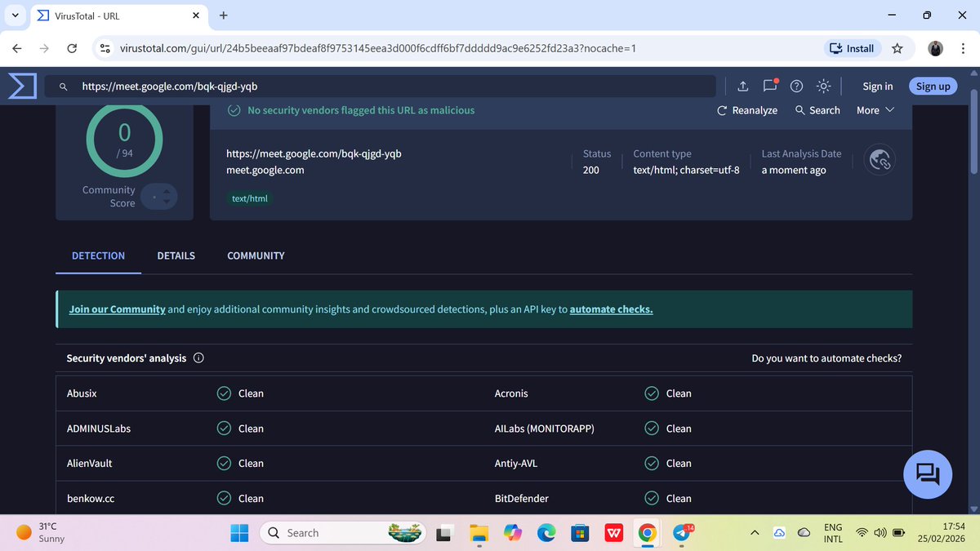The height and width of the screenshot is (551, 980).
Task: Click the Sign in link
Action: pos(877,87)
